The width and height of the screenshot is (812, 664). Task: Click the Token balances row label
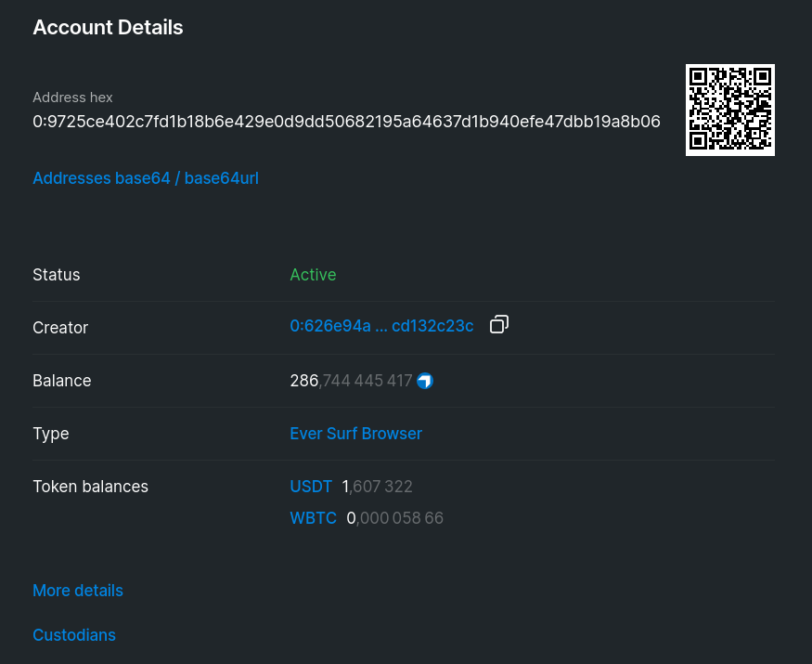91,487
